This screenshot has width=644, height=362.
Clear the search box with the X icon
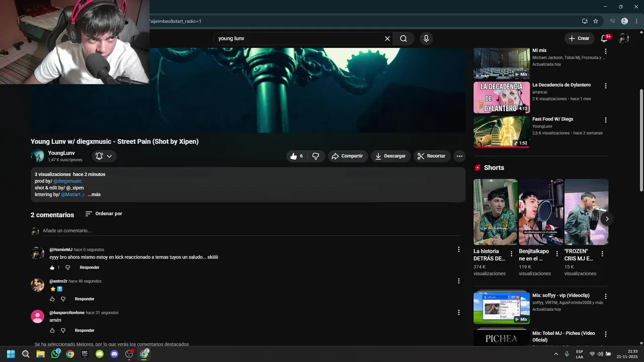387,39
